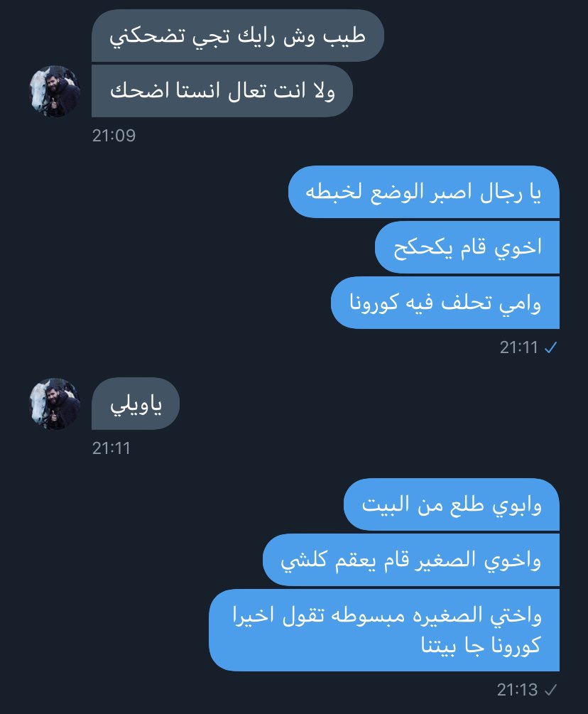The width and height of the screenshot is (588, 714).
Task: Tap the sender avatar beside ياويلي message
Action: pyautogui.click(x=55, y=404)
